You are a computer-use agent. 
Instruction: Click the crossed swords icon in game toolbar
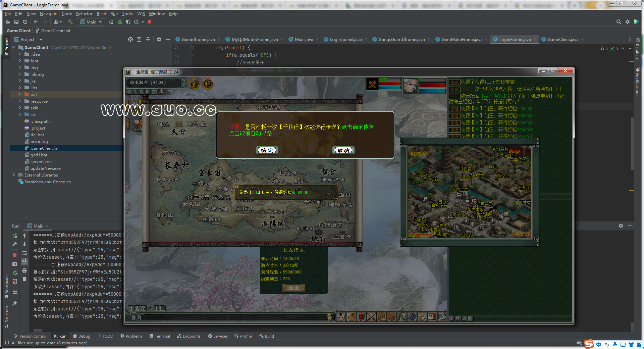[371, 316]
